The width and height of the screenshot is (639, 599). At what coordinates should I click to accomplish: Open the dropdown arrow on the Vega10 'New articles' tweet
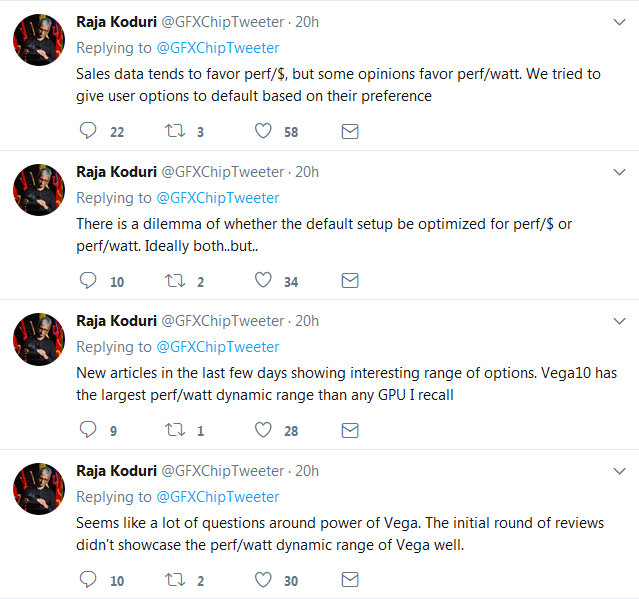[x=617, y=321]
